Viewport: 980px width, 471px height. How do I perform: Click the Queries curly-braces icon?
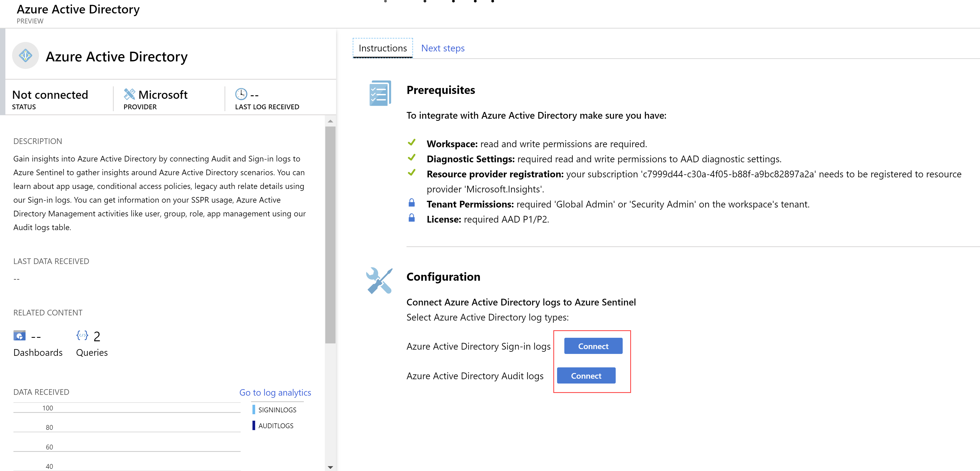82,335
